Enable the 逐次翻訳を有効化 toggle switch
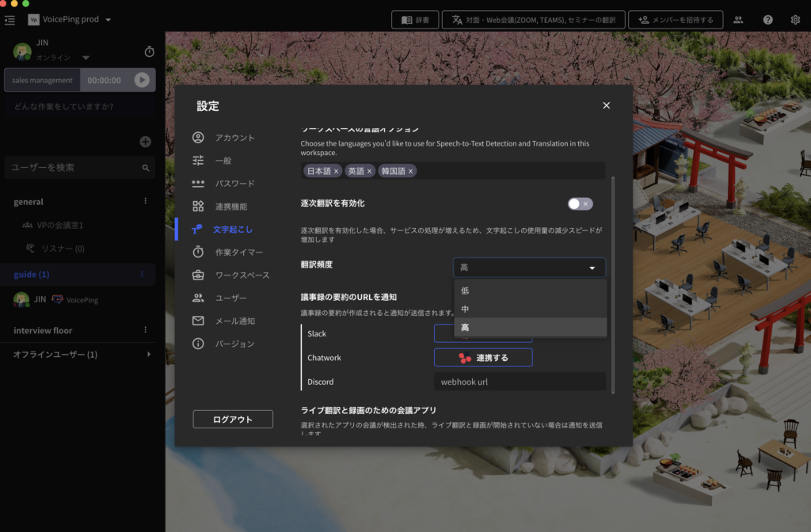The image size is (811, 532). [x=581, y=203]
